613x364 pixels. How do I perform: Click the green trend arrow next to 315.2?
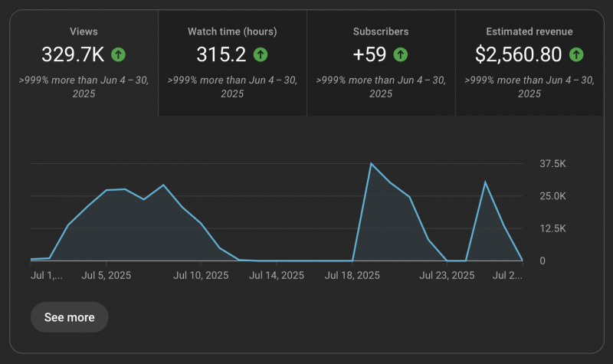pos(261,54)
